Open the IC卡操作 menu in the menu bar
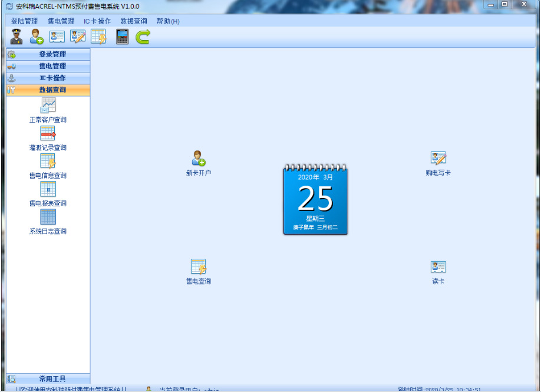 pyautogui.click(x=97, y=21)
